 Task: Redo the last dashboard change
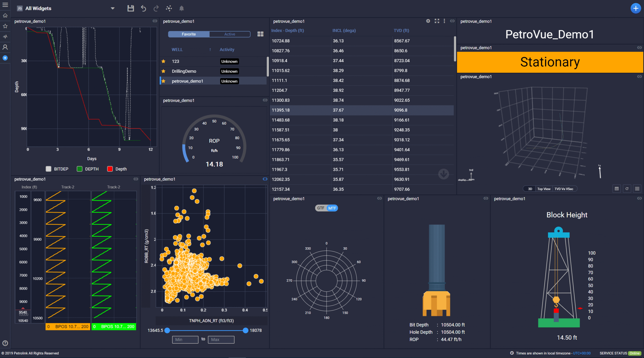(156, 8)
